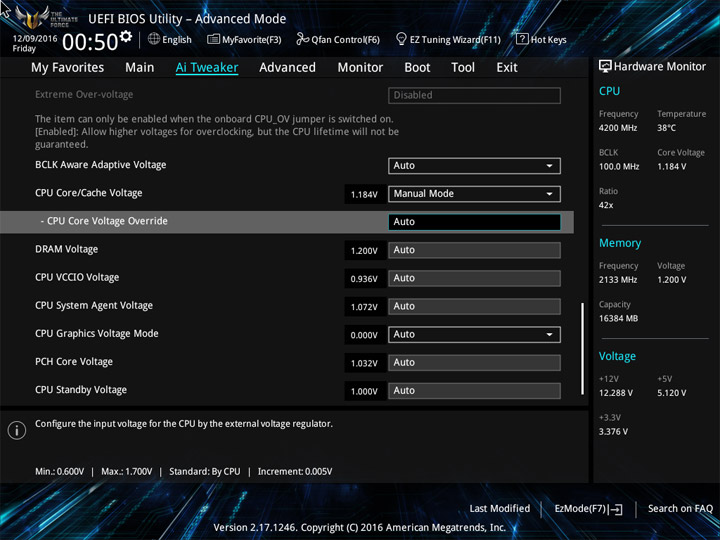
Task: Click Last Modified button
Action: (500, 508)
